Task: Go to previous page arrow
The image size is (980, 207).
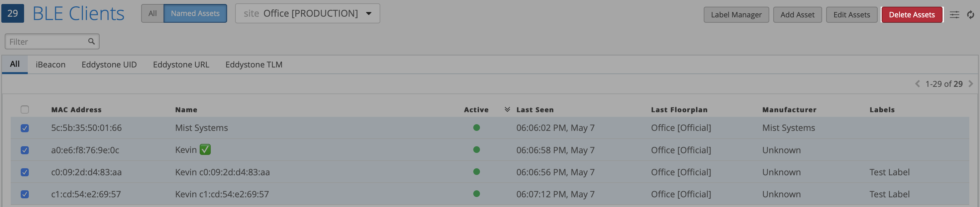Action: point(917,84)
